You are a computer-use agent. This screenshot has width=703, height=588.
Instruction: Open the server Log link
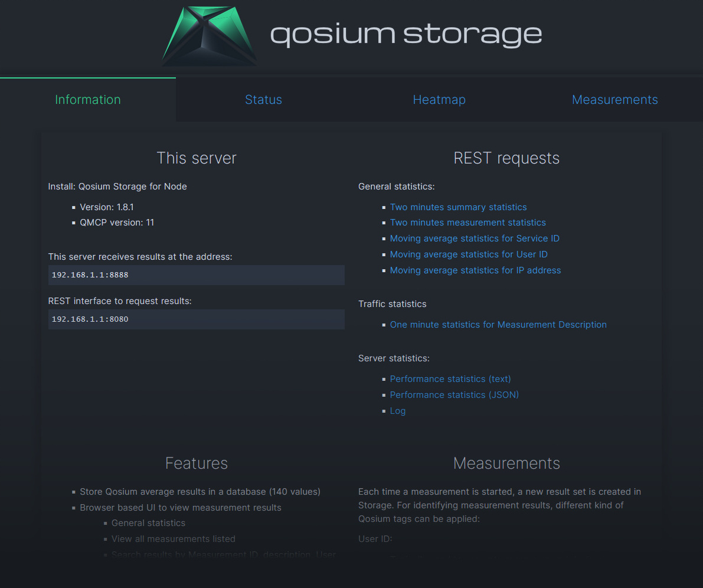(x=398, y=411)
